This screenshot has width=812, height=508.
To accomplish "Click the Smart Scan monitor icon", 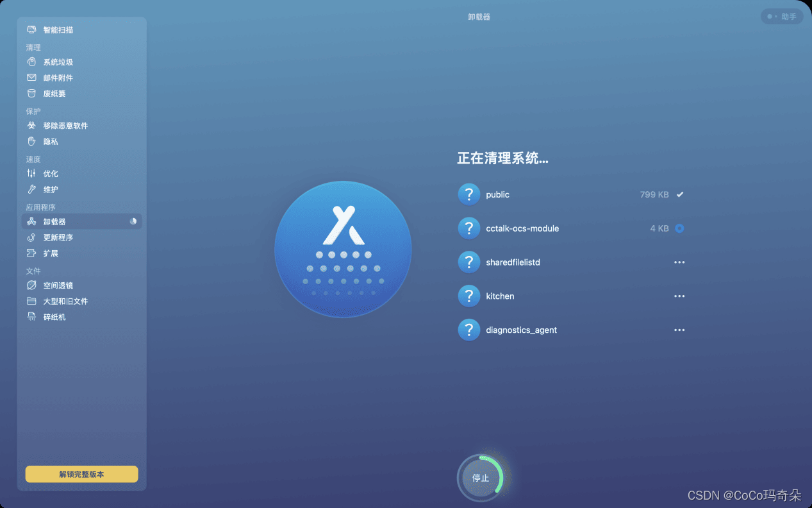I will point(31,30).
